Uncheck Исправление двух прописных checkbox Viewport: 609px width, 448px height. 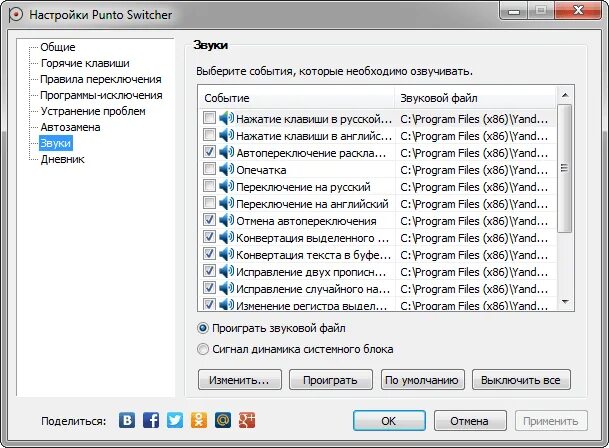[209, 271]
